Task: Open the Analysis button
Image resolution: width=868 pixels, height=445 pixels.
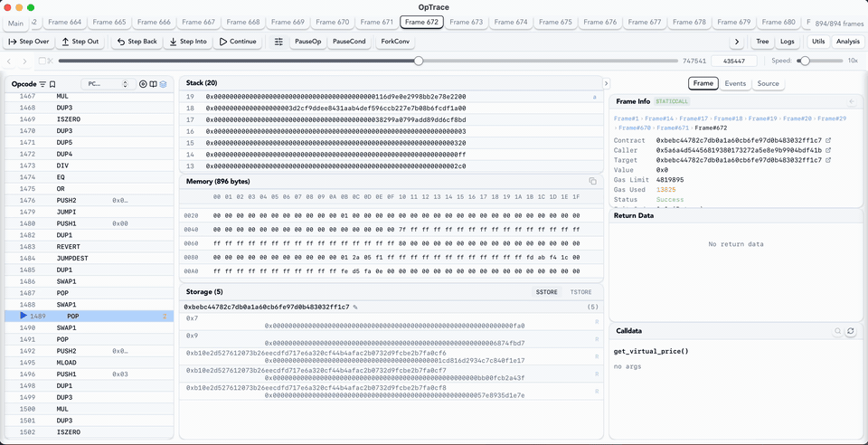Action: [847, 42]
